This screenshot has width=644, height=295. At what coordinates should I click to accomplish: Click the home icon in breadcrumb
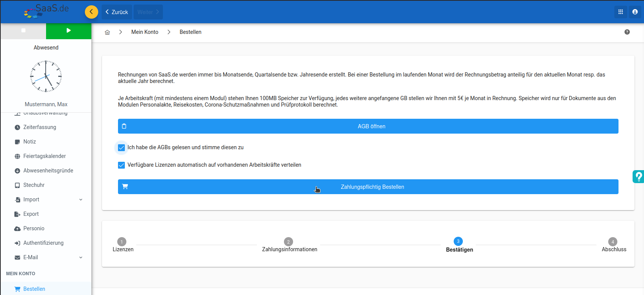(107, 32)
